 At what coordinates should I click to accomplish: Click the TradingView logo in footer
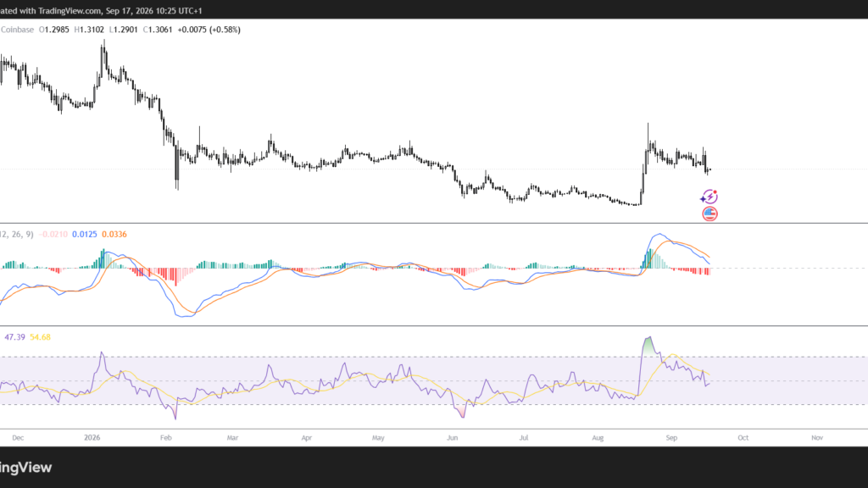[26, 468]
